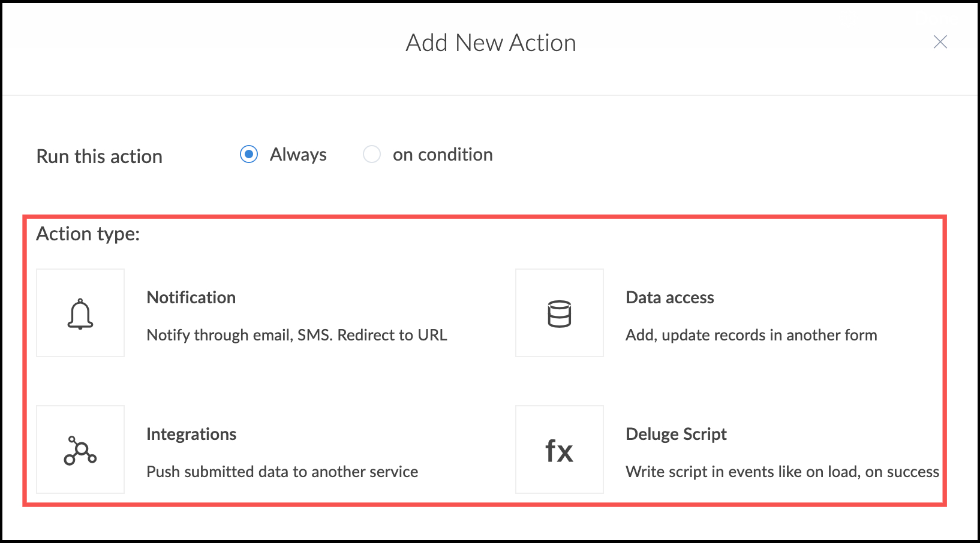Enable the on condition radio button
Viewport: 980px width, 543px height.
372,154
